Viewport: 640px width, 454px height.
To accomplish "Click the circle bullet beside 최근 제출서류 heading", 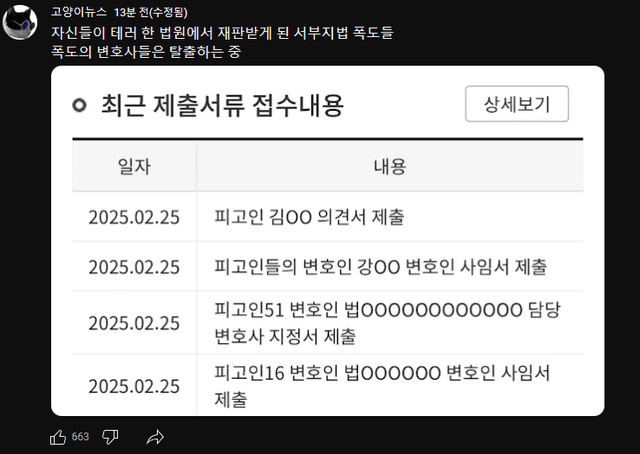I will pos(80,106).
